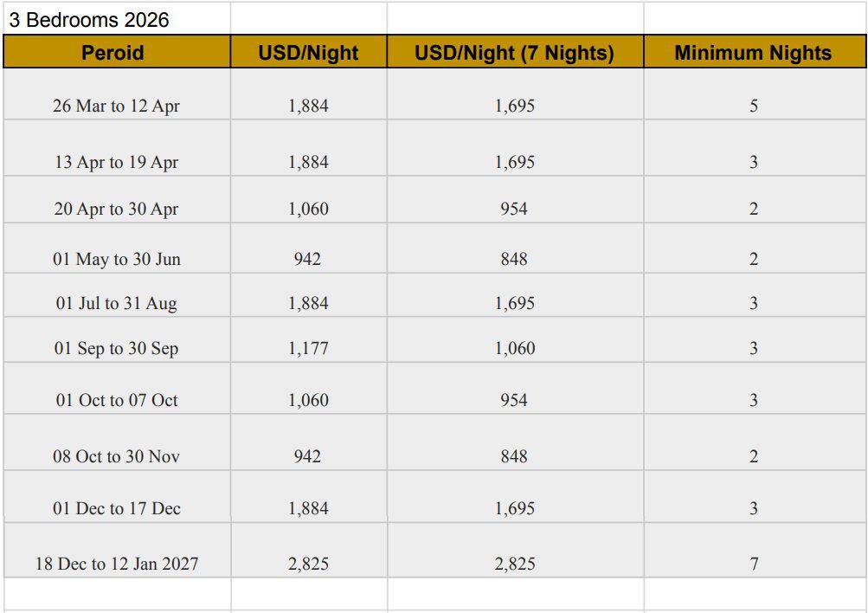Image resolution: width=868 pixels, height=613 pixels.
Task: Select the "08 Oct to 30 Nov" period cell
Action: tap(116, 456)
